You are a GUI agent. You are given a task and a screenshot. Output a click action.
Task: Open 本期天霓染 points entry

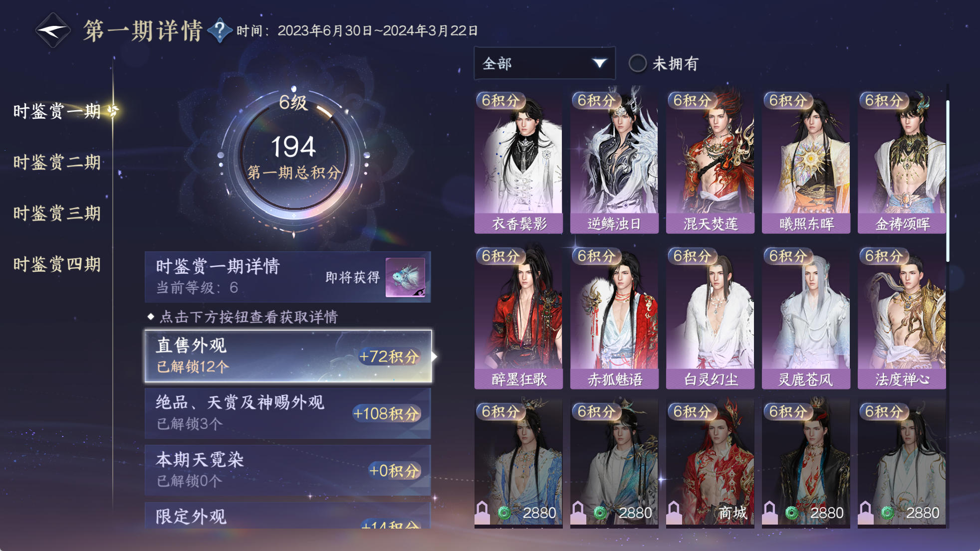(288, 470)
